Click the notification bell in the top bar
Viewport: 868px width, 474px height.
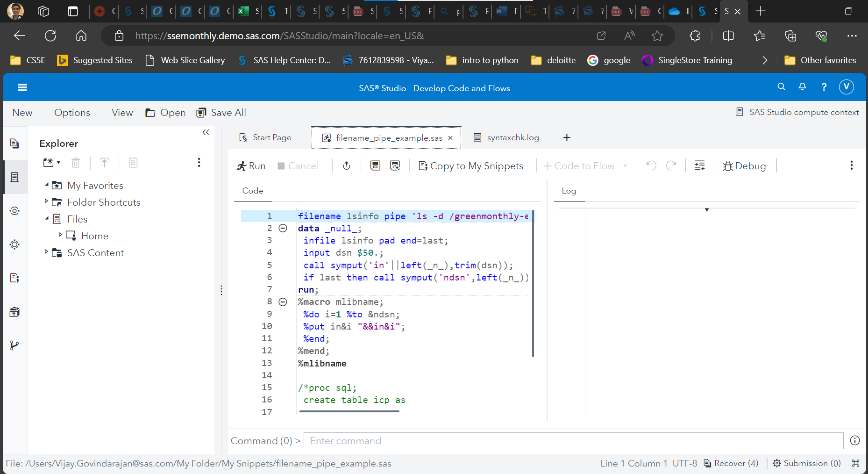pyautogui.click(x=802, y=87)
